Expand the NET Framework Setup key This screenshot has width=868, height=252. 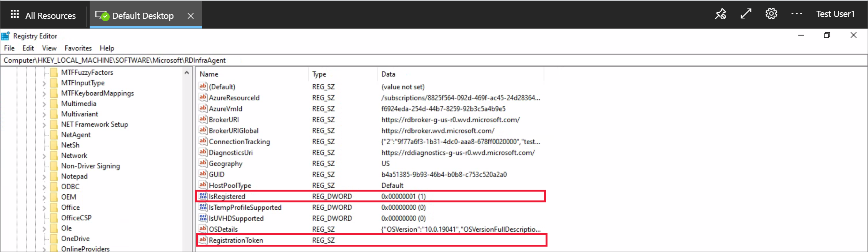tap(44, 125)
